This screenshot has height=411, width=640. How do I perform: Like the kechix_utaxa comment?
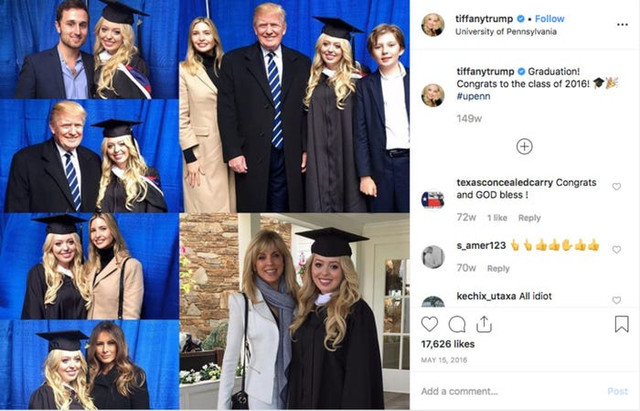click(616, 300)
